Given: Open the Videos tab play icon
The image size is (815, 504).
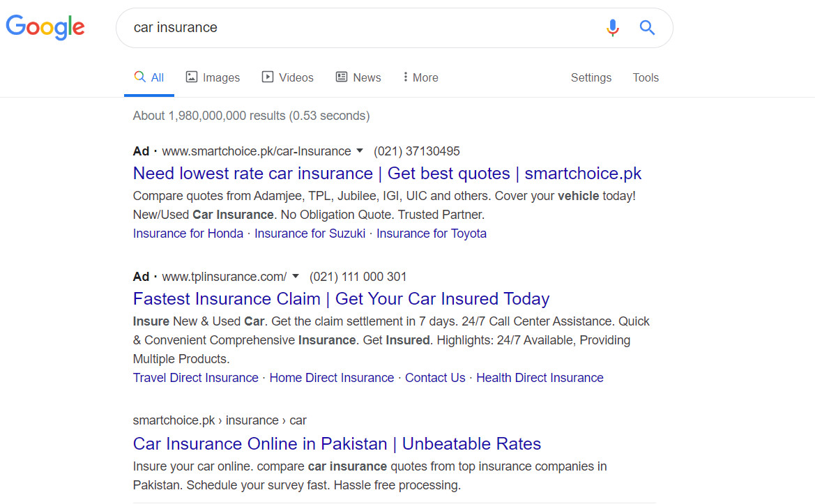Looking at the screenshot, I should tap(268, 77).
